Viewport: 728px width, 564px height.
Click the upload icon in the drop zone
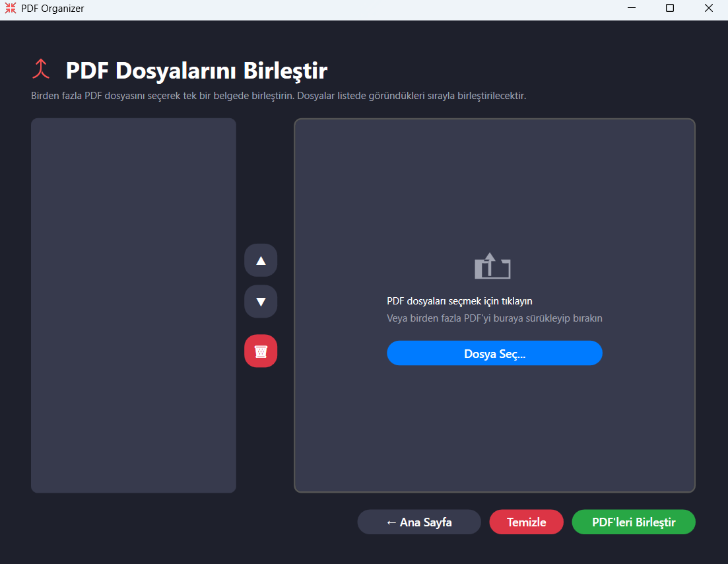(x=494, y=266)
